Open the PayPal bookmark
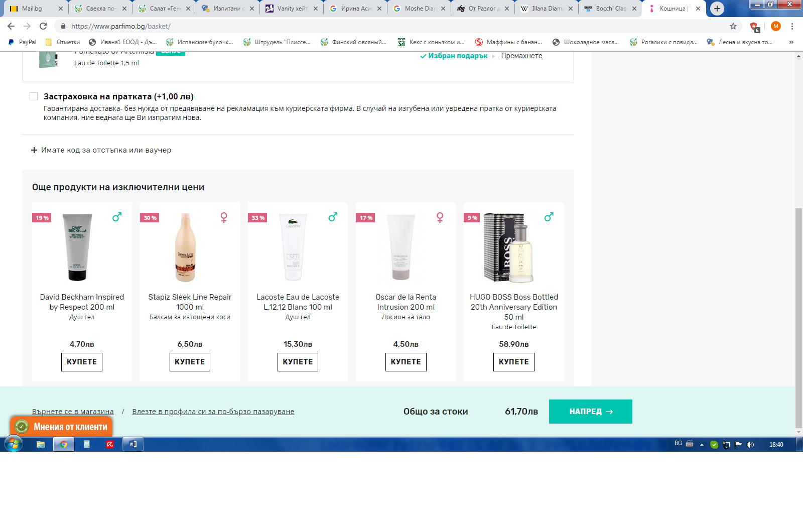This screenshot has width=803, height=532. (22, 42)
